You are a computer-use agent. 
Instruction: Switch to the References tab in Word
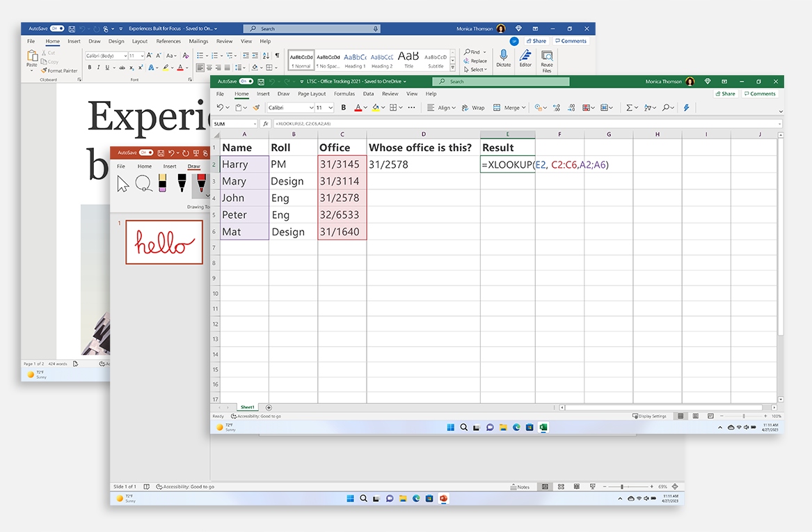[168, 41]
